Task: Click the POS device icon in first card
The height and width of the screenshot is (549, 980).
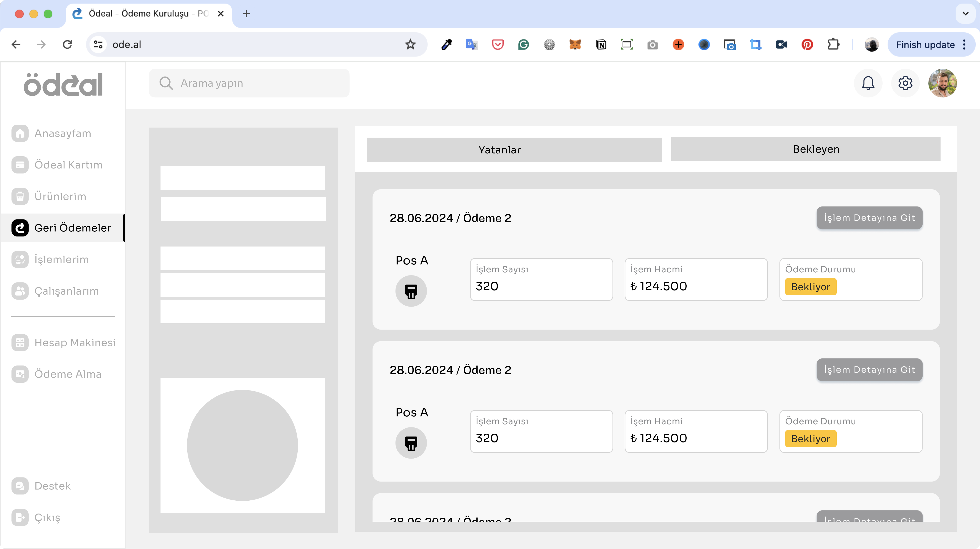Action: pos(411,291)
